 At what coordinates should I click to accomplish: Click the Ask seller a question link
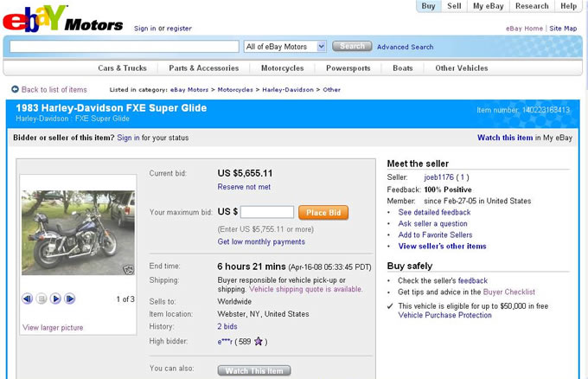pyautogui.click(x=432, y=223)
